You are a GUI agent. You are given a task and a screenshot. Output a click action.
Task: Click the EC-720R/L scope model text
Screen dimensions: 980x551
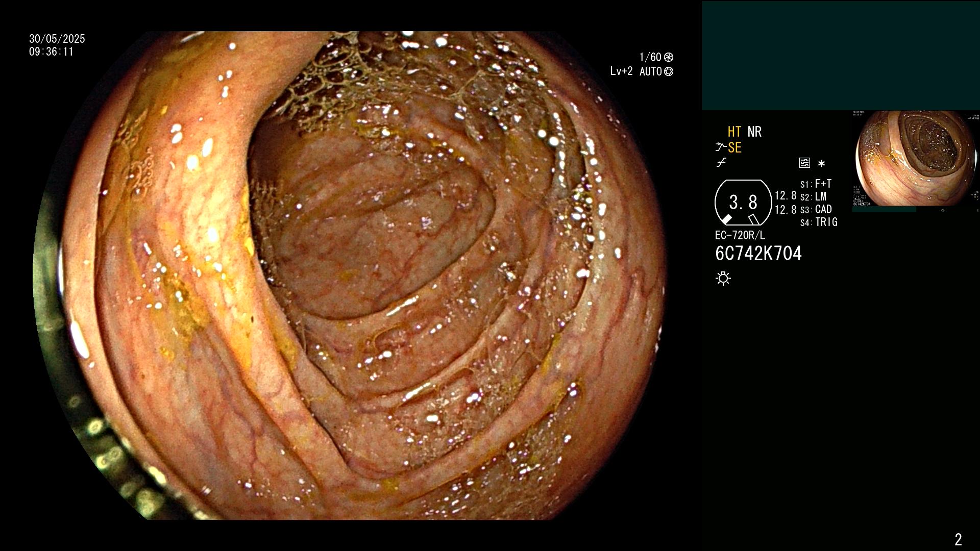click(x=740, y=235)
